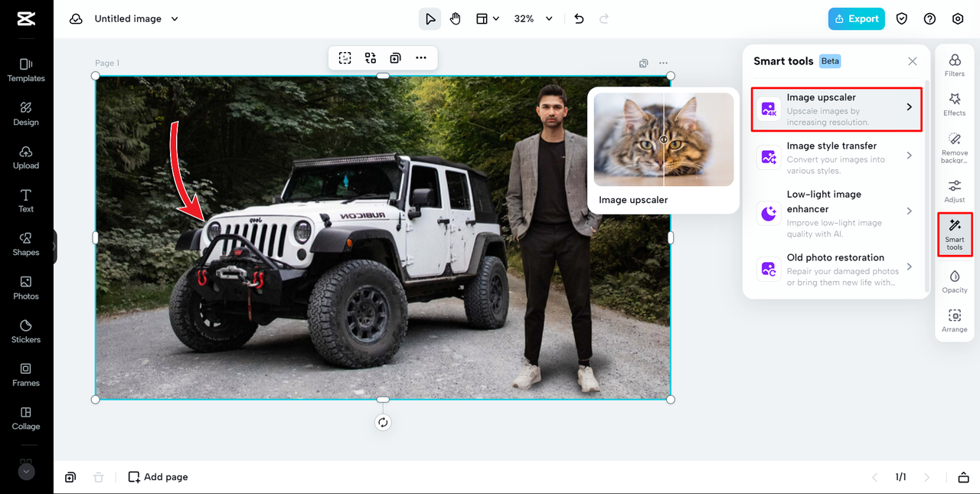The image size is (980, 494).
Task: Open the 32% zoom level dropdown
Action: pyautogui.click(x=533, y=19)
